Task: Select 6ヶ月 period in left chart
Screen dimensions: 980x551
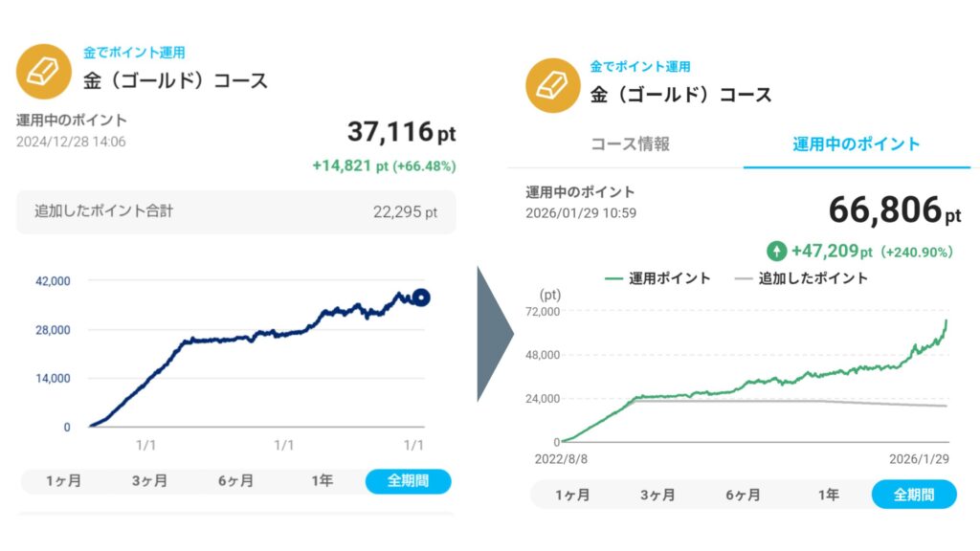Action: pos(235,481)
